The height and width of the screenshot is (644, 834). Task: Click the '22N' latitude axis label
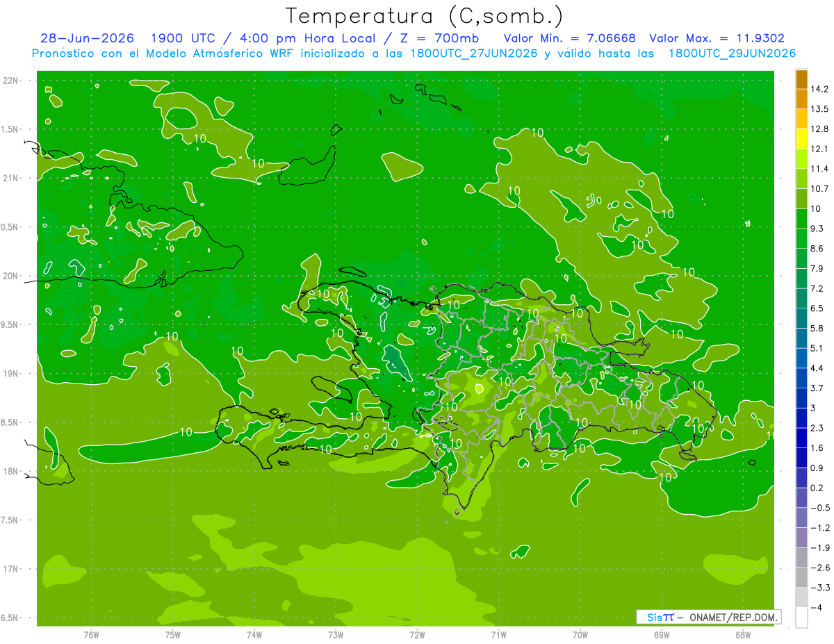(10, 81)
